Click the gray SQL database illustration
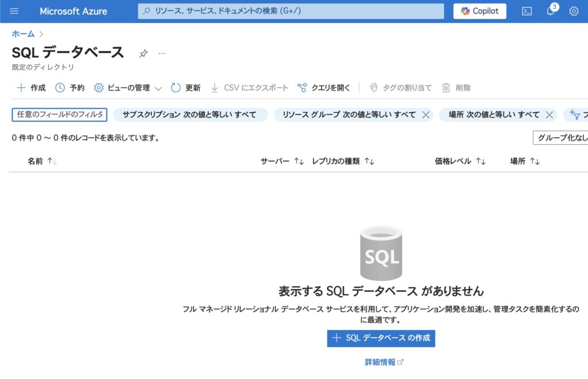This screenshot has height=379, width=588. tap(381, 253)
